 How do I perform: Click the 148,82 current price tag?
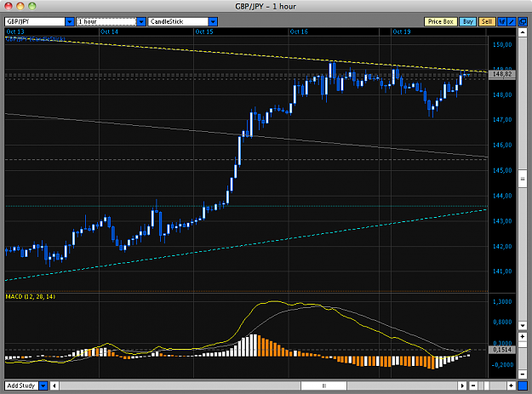click(502, 74)
